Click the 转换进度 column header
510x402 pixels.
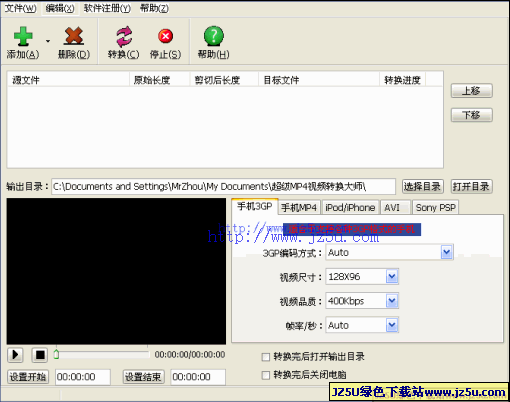(x=403, y=80)
